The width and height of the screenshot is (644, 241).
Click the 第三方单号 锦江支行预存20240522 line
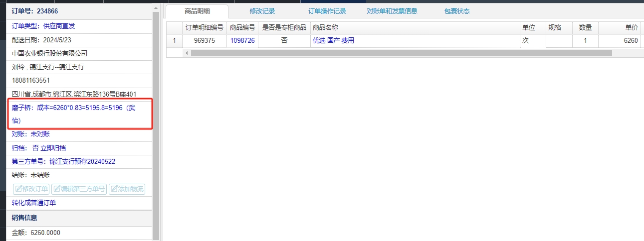pyautogui.click(x=64, y=161)
